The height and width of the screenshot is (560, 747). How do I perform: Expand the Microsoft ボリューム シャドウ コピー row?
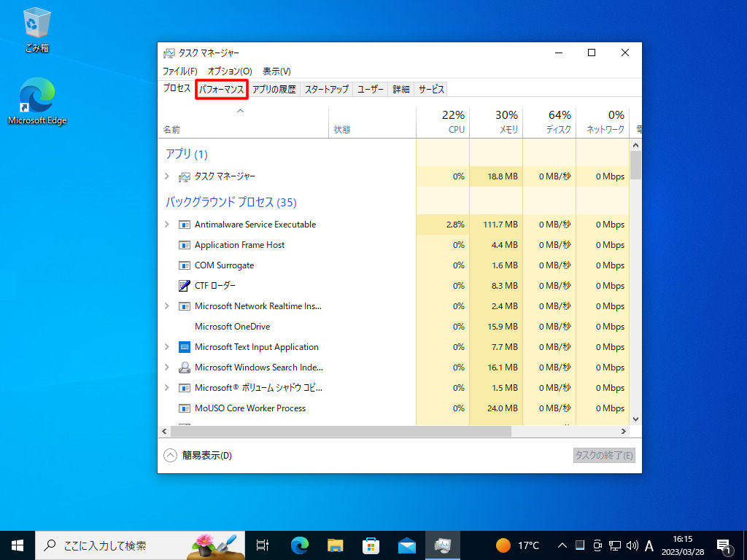(167, 388)
